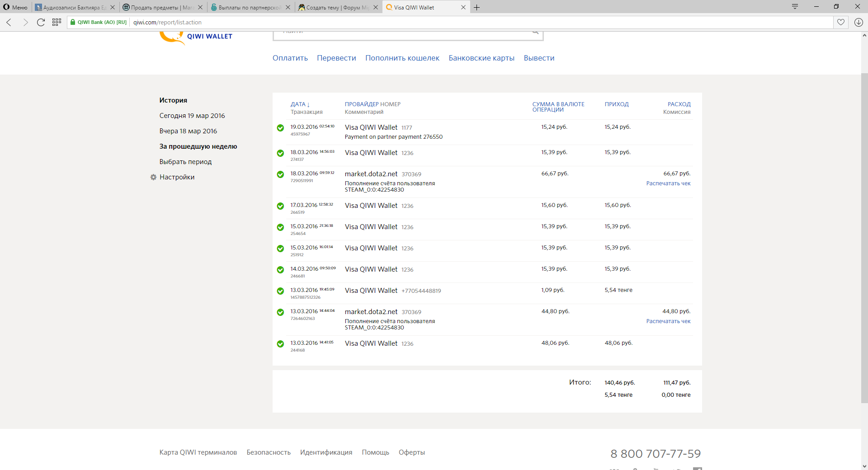Viewport: 868px width, 470px height.
Task: Open Помощь footer link
Action: (375, 452)
